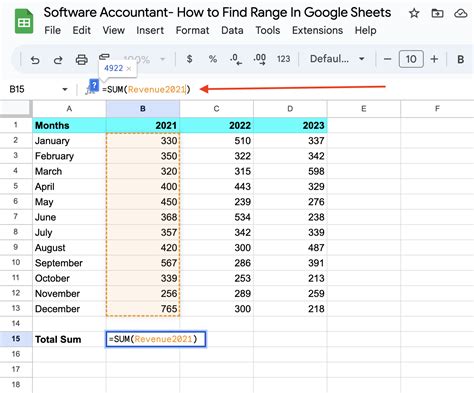474x393 pixels.
Task: Decrease decimal places
Action: 236,59
